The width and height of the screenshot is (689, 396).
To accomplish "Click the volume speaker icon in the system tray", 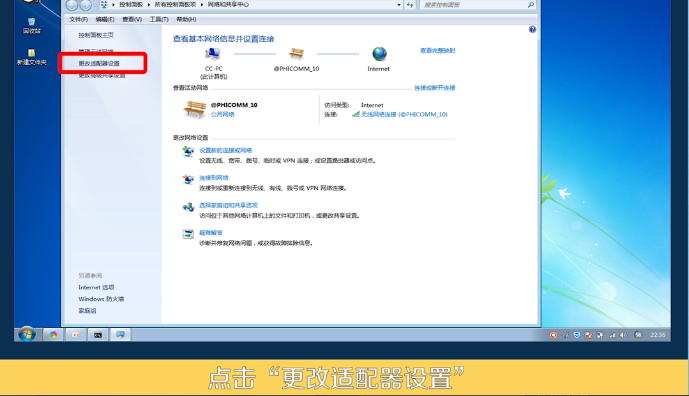I will point(623,335).
